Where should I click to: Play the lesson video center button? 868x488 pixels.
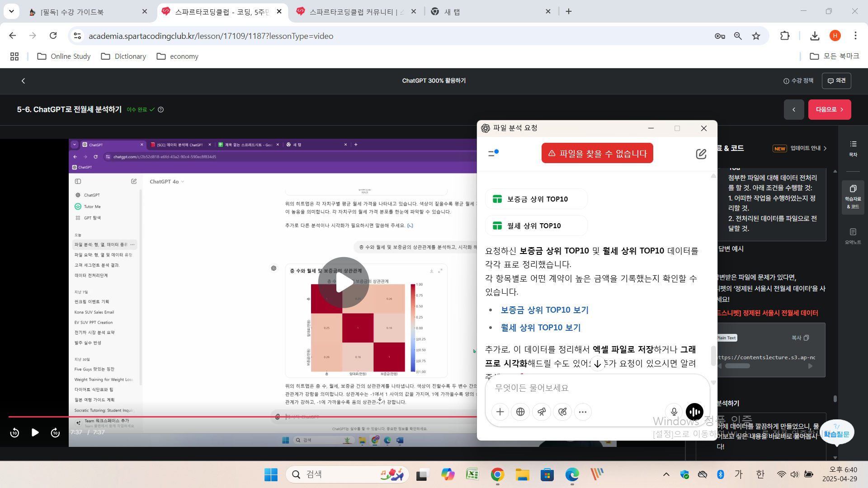[344, 282]
